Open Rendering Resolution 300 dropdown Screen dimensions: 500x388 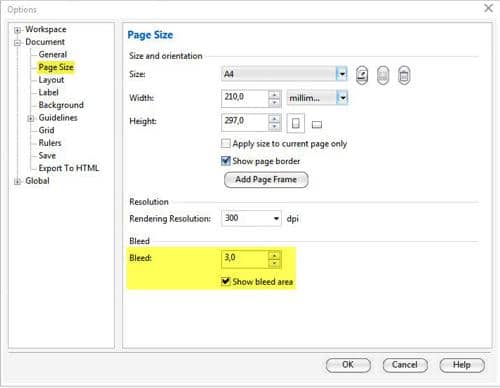pyautogui.click(x=276, y=219)
